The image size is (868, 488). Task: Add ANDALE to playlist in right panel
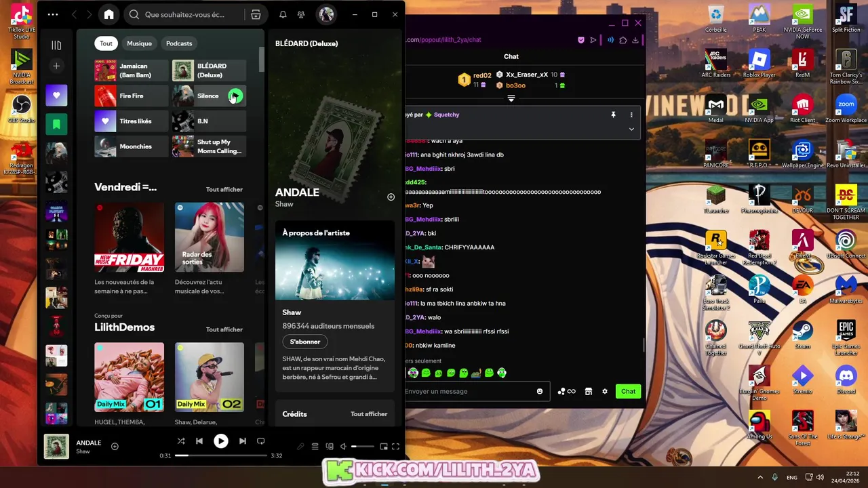(x=391, y=197)
